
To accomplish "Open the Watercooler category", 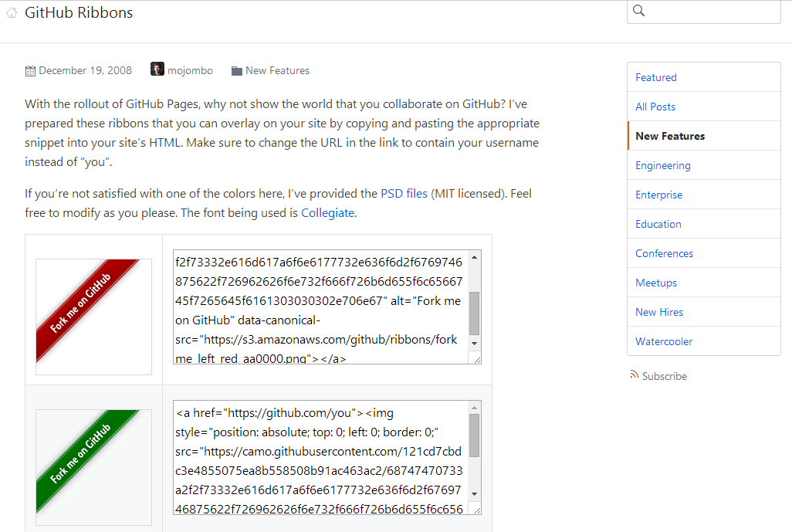I will pos(703,341).
